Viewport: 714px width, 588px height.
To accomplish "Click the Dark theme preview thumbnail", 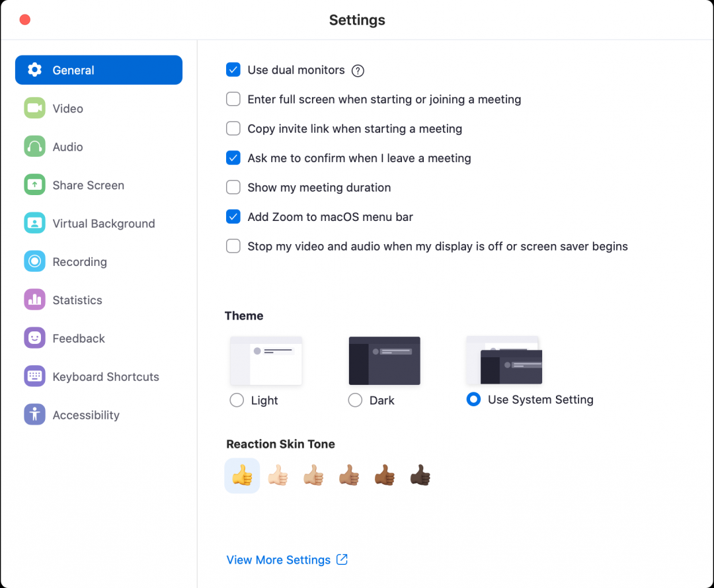I will tap(384, 360).
